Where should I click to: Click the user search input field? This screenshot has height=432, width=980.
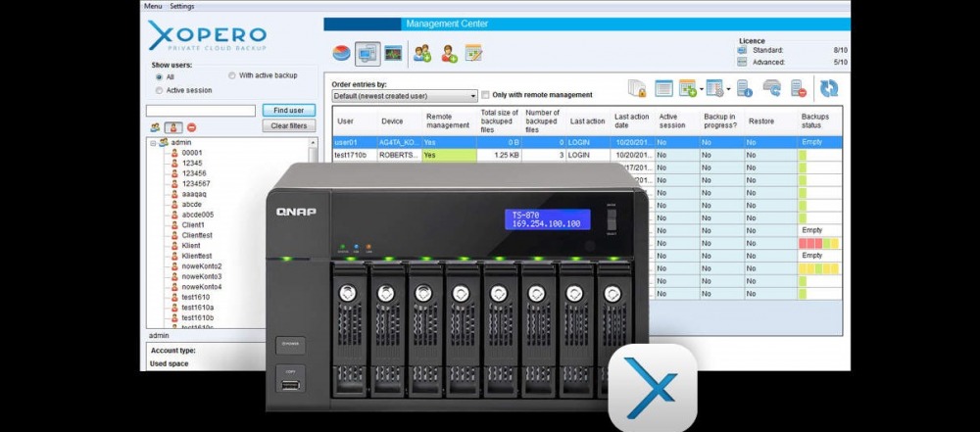tap(201, 111)
